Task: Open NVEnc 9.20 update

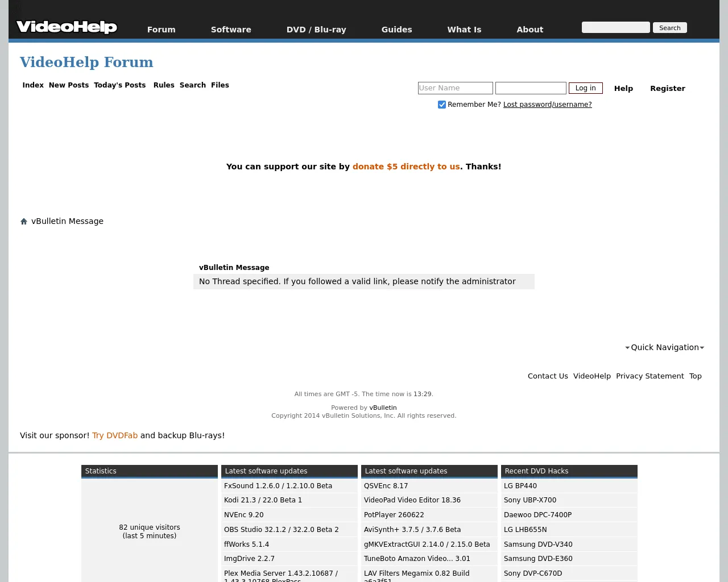Action: pyautogui.click(x=244, y=515)
